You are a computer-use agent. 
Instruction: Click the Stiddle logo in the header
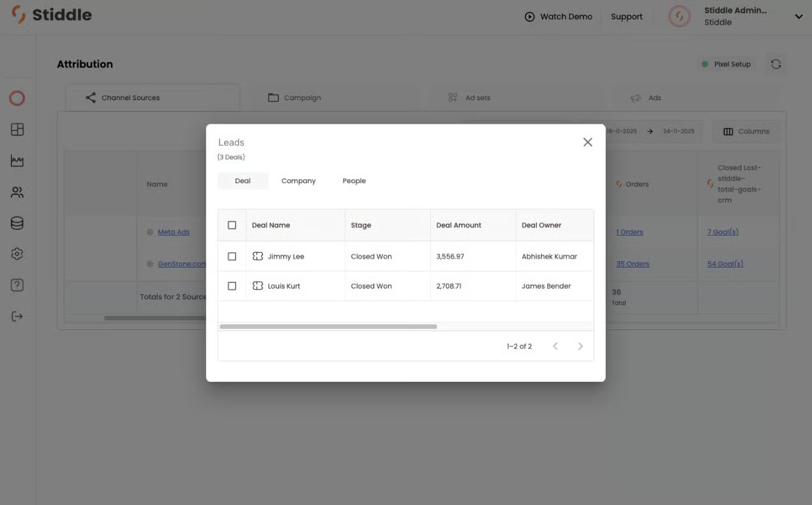(52, 15)
